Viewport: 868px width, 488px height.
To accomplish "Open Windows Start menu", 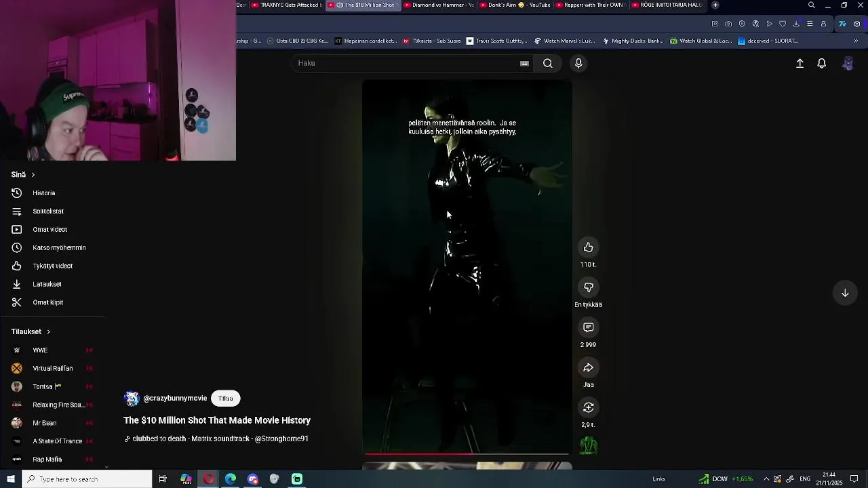I will point(11,479).
